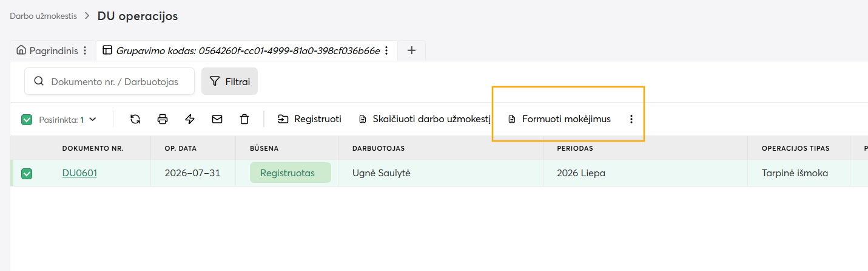Screen dimensions: 868x271
Task: Focus the Dokumento nr. / Darbuotojas search field
Action: pyautogui.click(x=109, y=81)
